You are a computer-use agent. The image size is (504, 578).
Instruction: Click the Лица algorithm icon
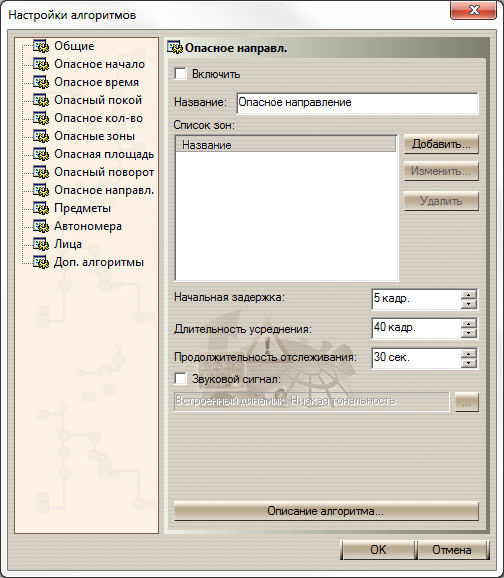pos(41,244)
